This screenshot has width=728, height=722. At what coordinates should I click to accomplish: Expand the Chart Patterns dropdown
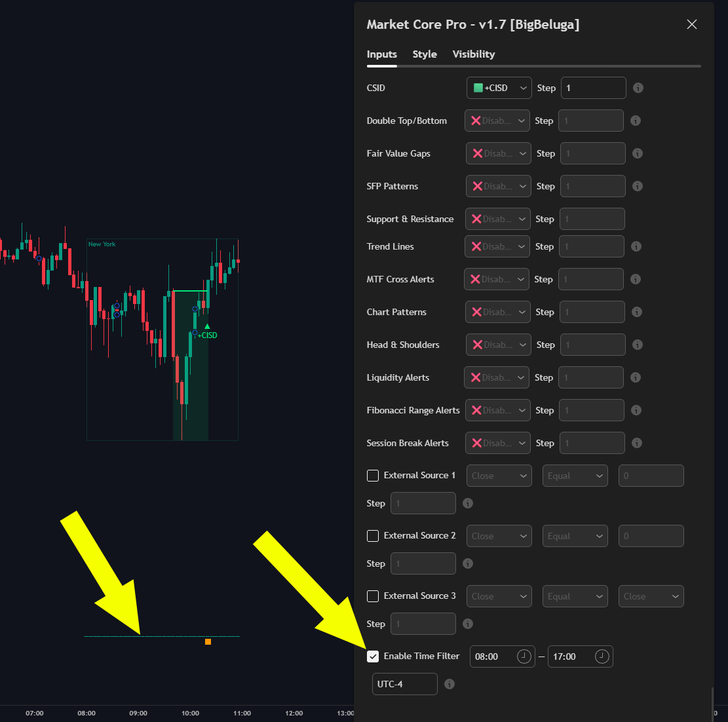click(498, 312)
